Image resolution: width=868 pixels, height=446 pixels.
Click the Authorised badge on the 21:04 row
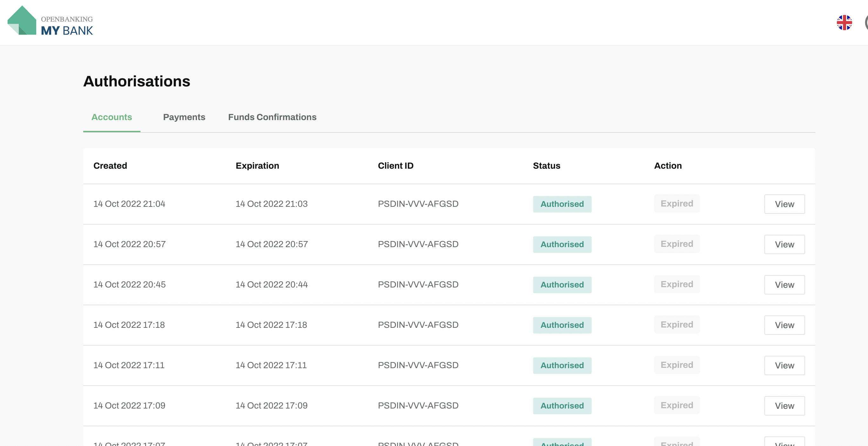[562, 204]
